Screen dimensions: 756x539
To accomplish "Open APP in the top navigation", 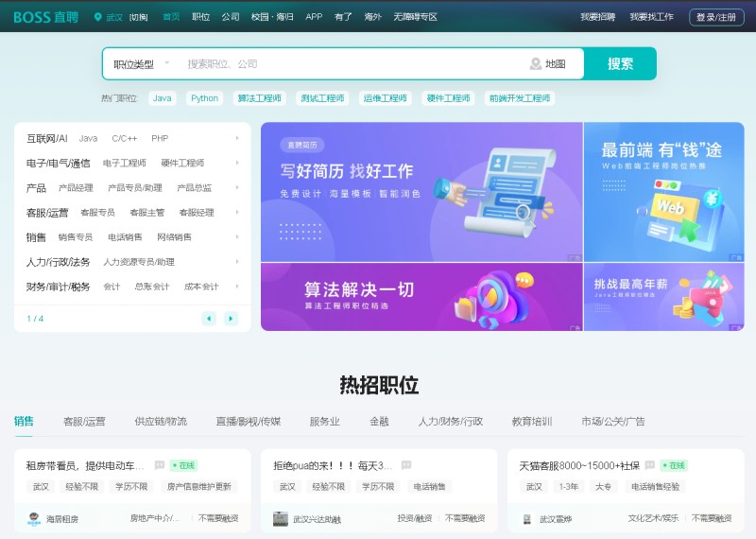I will (x=314, y=17).
